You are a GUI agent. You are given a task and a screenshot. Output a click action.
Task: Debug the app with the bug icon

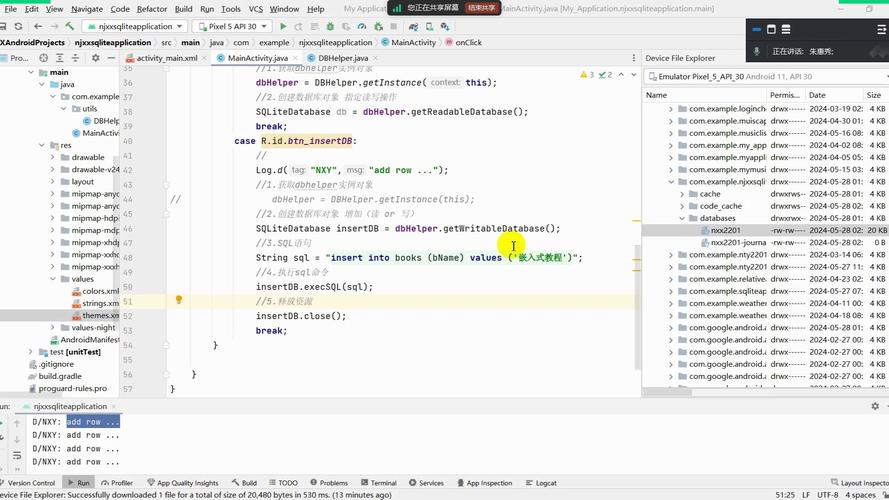[330, 27]
